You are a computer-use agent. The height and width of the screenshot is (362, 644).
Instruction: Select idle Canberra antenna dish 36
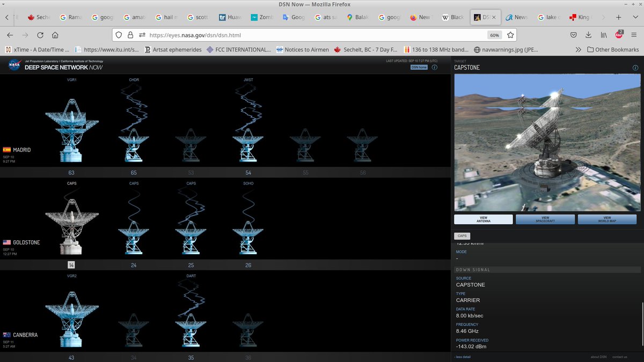pos(248,330)
